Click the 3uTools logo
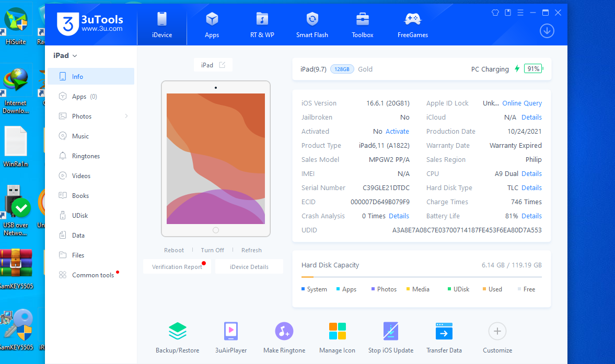Screen dimensions: 615x364 90,24
